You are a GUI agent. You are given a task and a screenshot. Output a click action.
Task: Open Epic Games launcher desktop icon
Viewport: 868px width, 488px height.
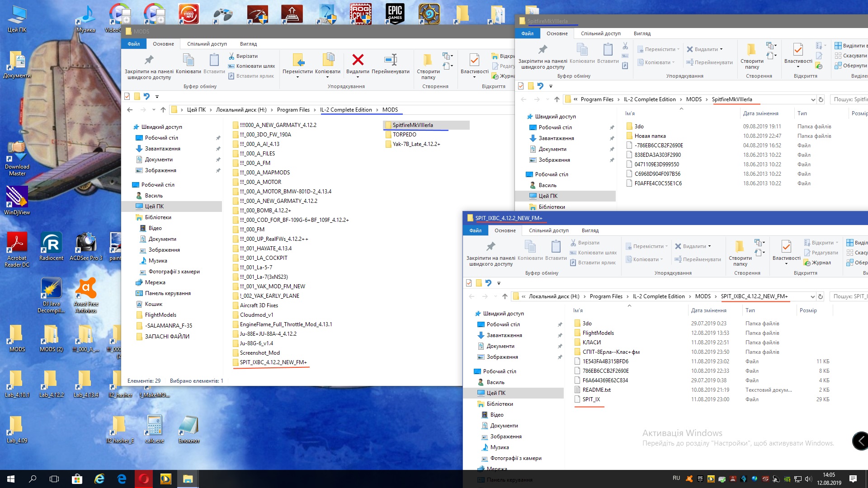coord(395,14)
